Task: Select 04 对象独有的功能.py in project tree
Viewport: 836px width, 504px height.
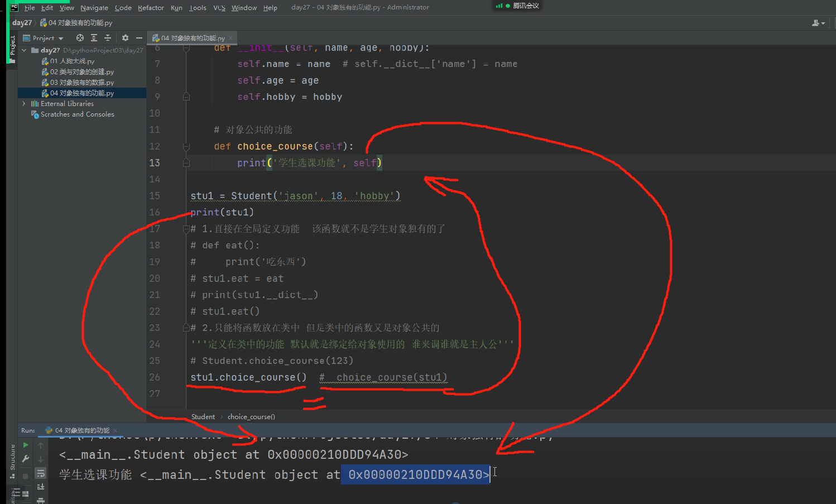Action: click(81, 93)
